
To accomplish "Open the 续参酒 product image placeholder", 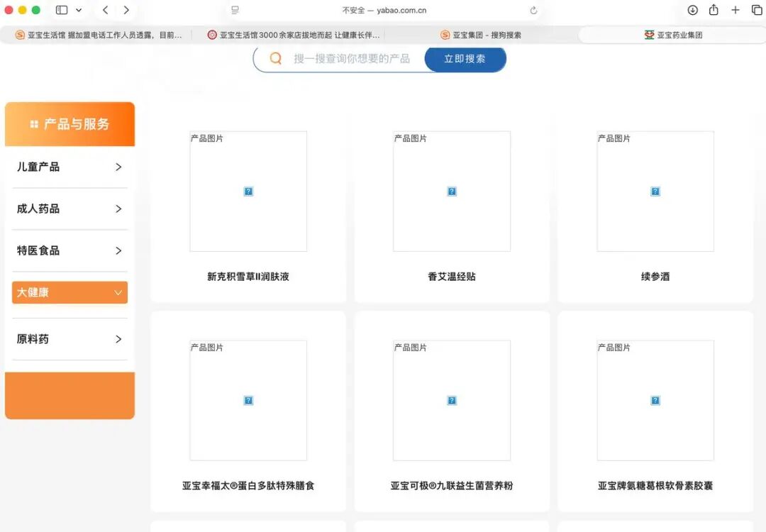I will (x=655, y=191).
